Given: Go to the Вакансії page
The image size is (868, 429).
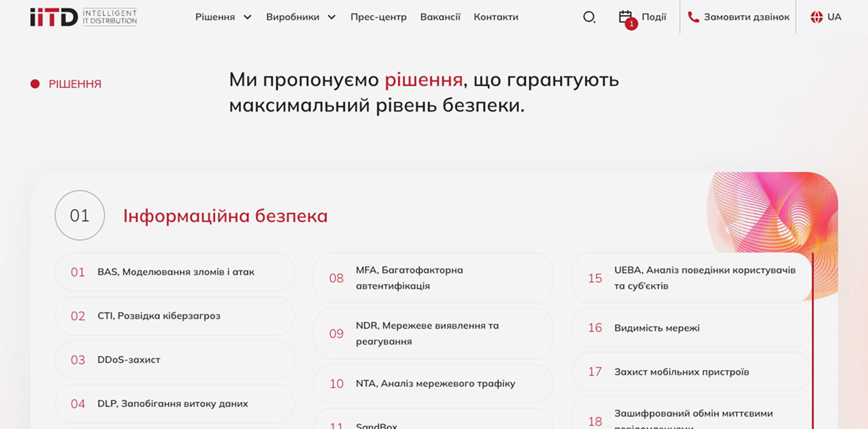Looking at the screenshot, I should [x=440, y=17].
